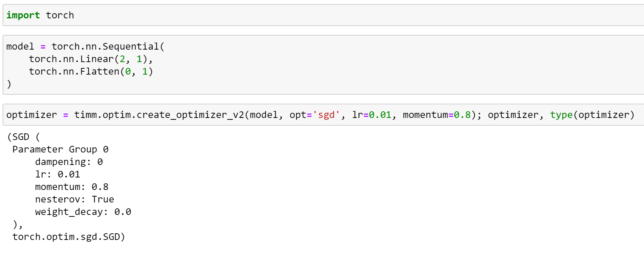644x255 pixels.
Task: Click the closing parenthesis of the model cell
Action: tap(9, 84)
